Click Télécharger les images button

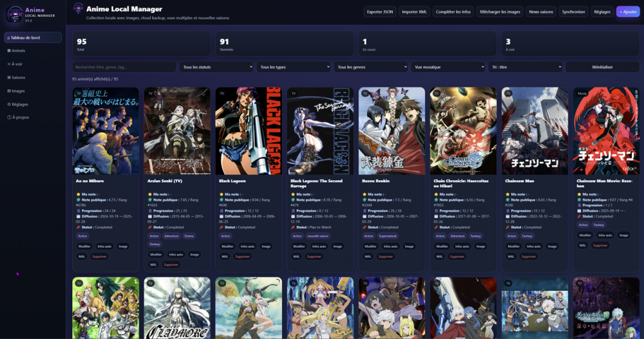[x=500, y=12]
